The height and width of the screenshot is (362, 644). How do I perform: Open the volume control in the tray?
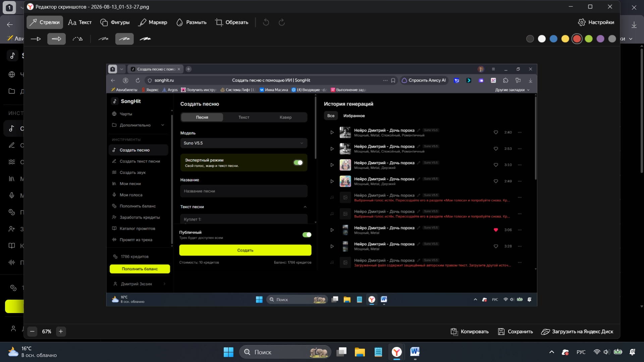pos(606,352)
